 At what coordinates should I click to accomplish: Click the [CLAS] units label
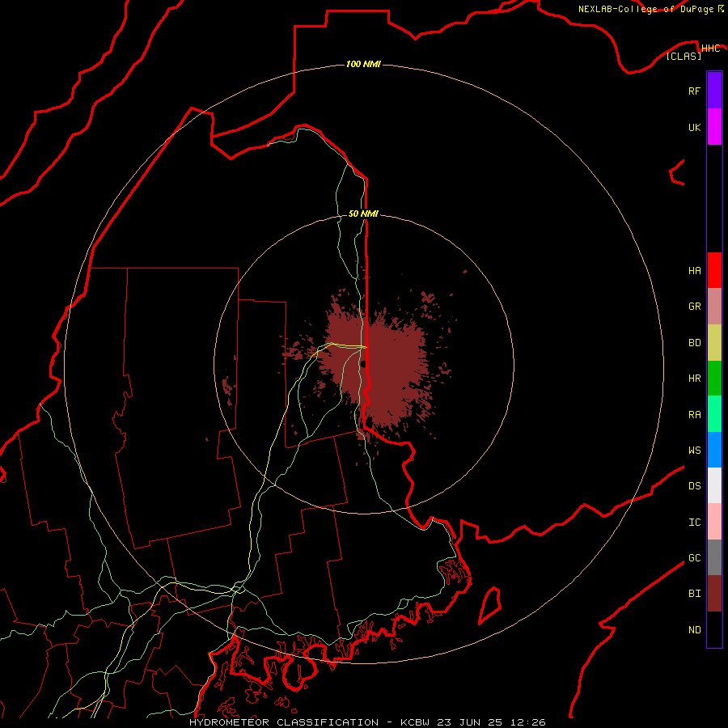click(x=684, y=56)
